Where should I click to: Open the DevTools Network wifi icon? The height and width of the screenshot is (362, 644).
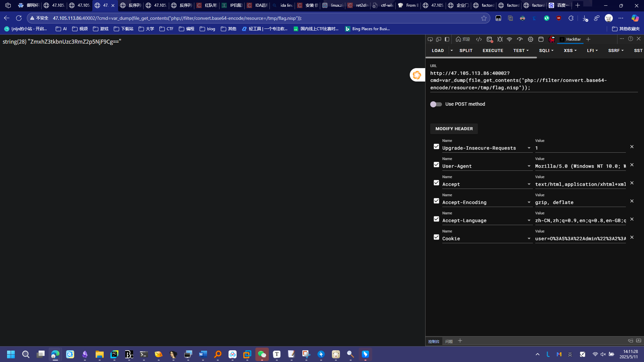pos(509,39)
